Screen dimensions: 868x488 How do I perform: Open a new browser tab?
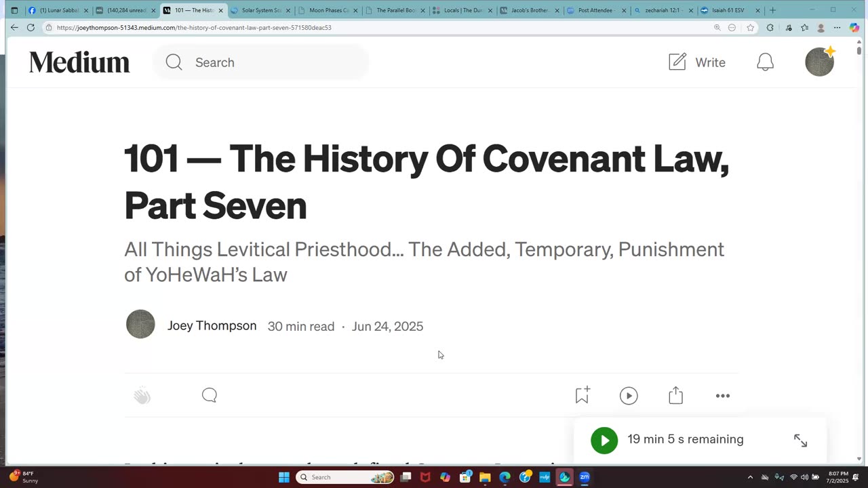tap(772, 10)
